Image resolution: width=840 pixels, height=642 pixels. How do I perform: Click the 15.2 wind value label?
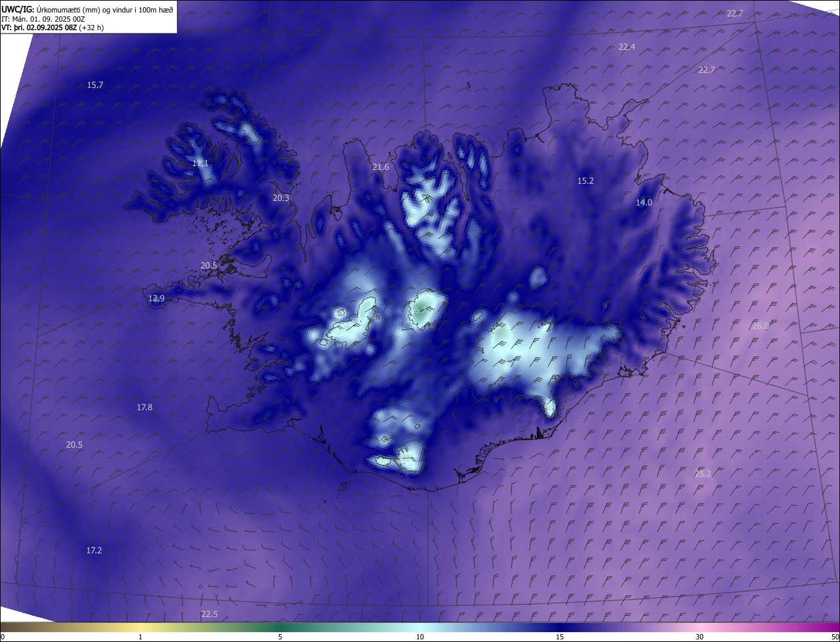point(585,181)
